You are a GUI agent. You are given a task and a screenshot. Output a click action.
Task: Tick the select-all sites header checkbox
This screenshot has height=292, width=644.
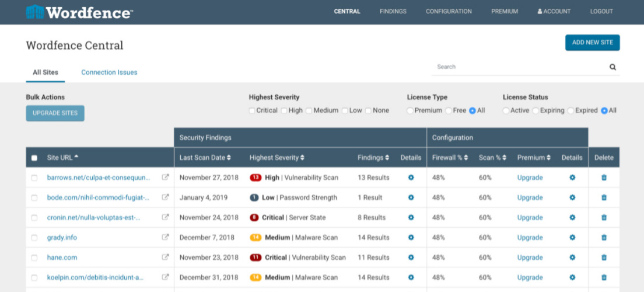pos(34,158)
